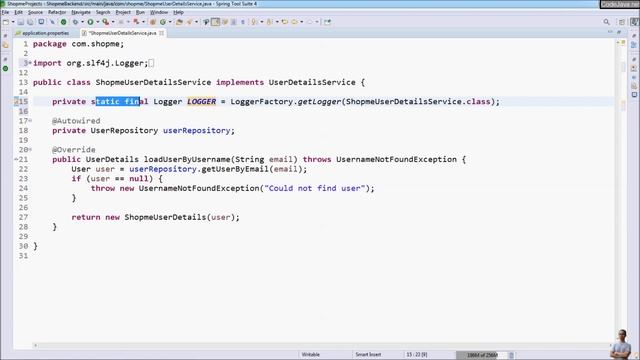Expand the folded import section at line 3
The image size is (640, 360).
[x=30, y=63]
